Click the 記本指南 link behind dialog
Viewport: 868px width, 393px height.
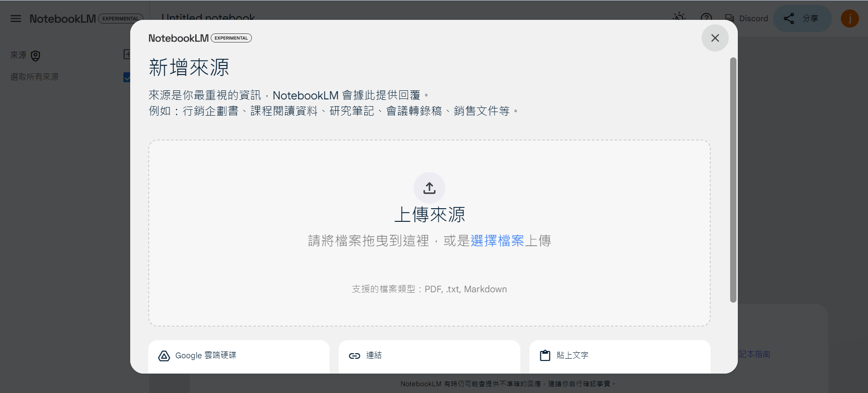pos(755,355)
